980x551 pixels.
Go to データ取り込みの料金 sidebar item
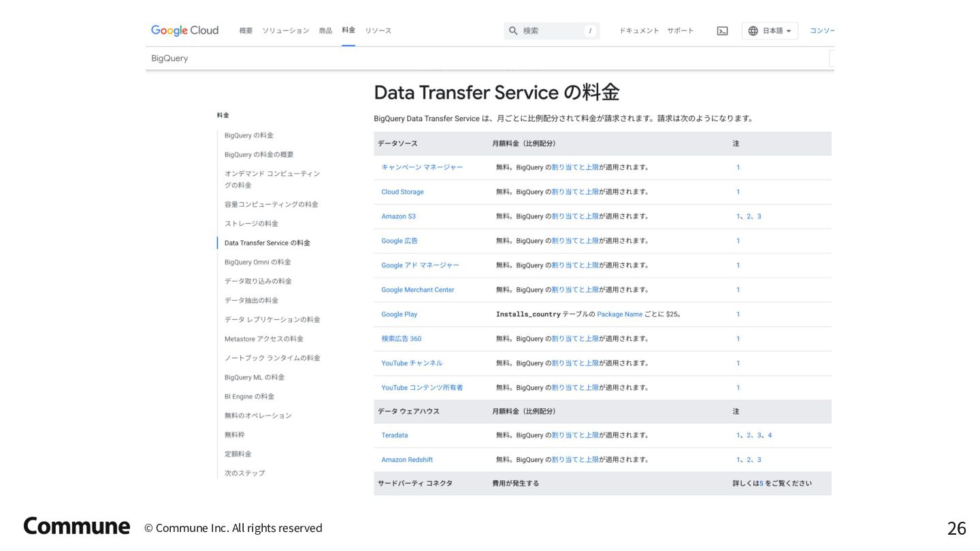(x=258, y=281)
